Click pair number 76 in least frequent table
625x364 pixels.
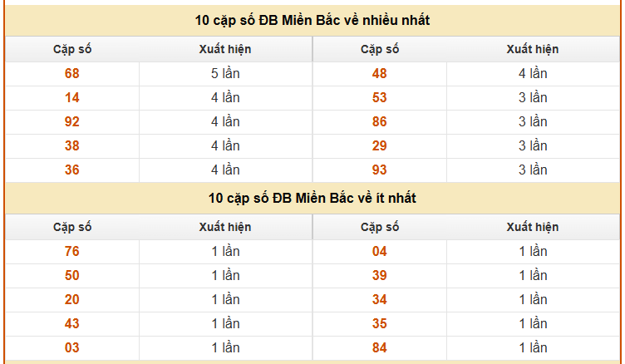tap(72, 252)
